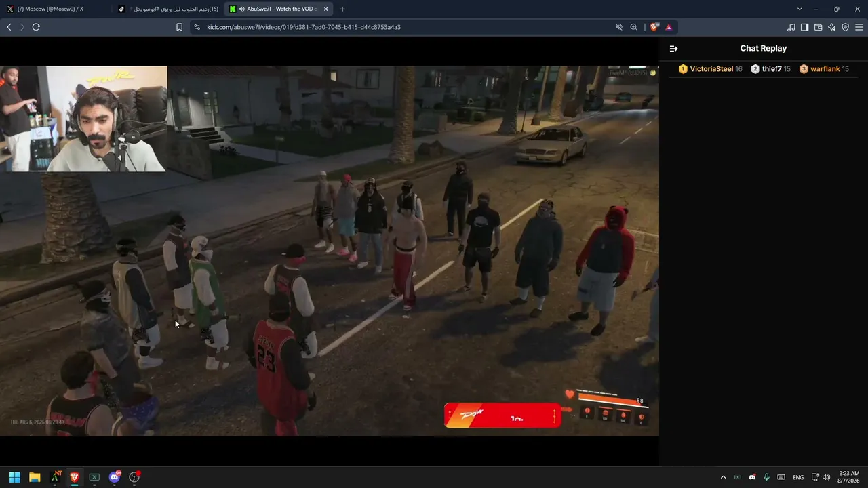Open warflank's leaderboard entry

click(x=824, y=69)
